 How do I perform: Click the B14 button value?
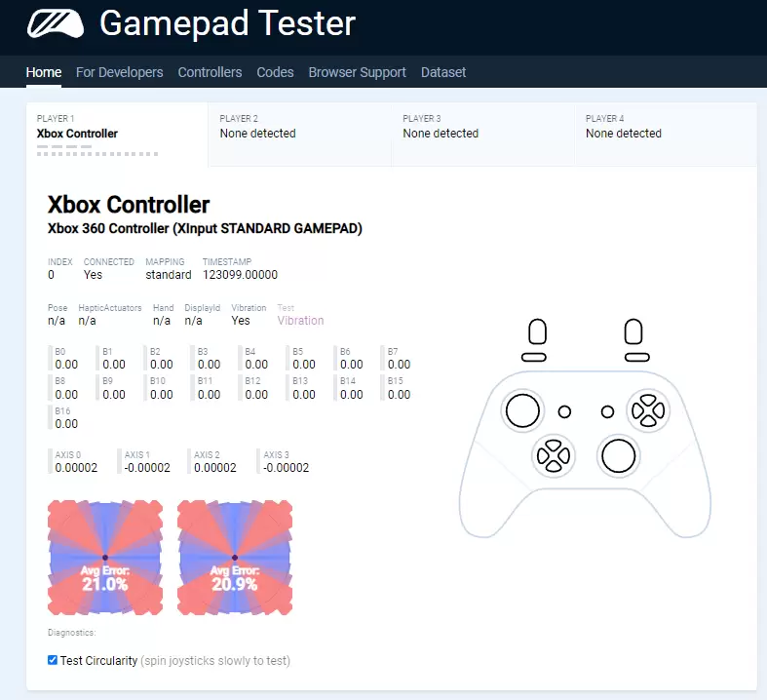(x=351, y=394)
